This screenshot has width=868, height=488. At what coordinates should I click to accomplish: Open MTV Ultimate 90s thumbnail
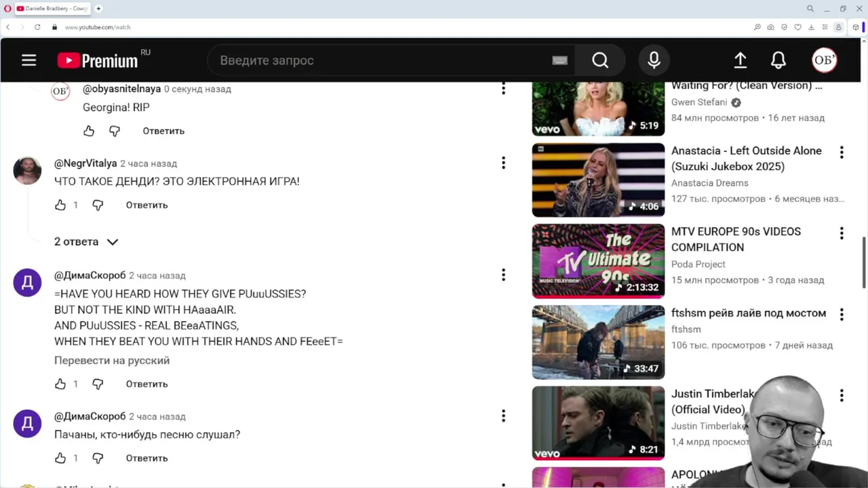[598, 261]
